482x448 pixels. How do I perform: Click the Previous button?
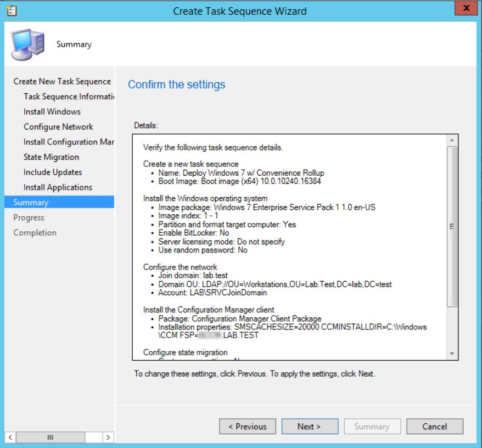click(x=248, y=427)
